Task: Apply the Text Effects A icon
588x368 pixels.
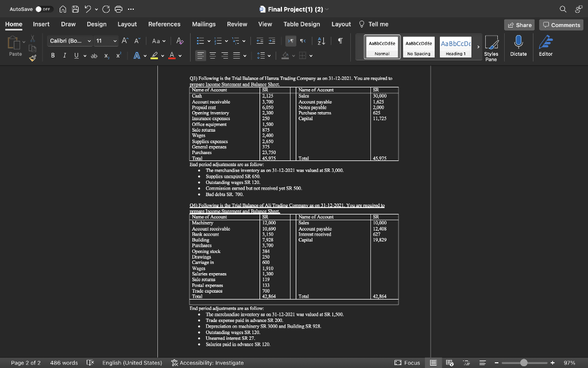Action: pyautogui.click(x=137, y=56)
